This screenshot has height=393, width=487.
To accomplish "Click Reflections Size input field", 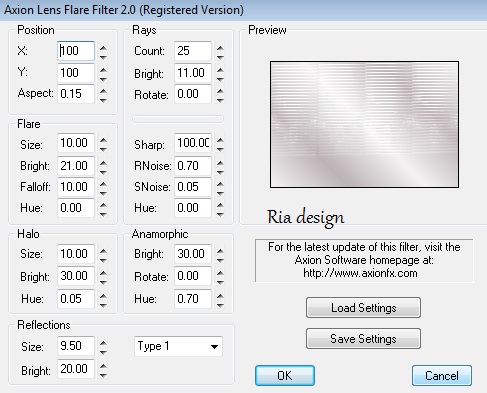I will (x=76, y=346).
